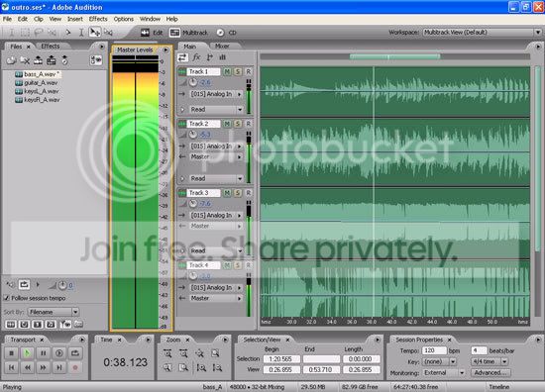Viewport: 545px width, 392px height.
Task: Mute Track 1
Action: (x=227, y=71)
